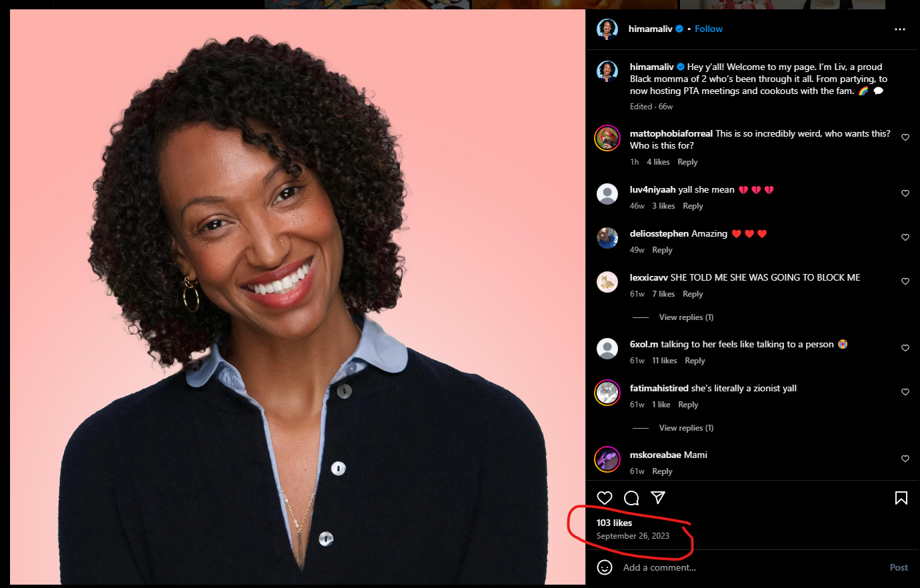Screen dimensions: 920x588
Task: Open luv4niyaah's default avatar
Action: coord(607,194)
